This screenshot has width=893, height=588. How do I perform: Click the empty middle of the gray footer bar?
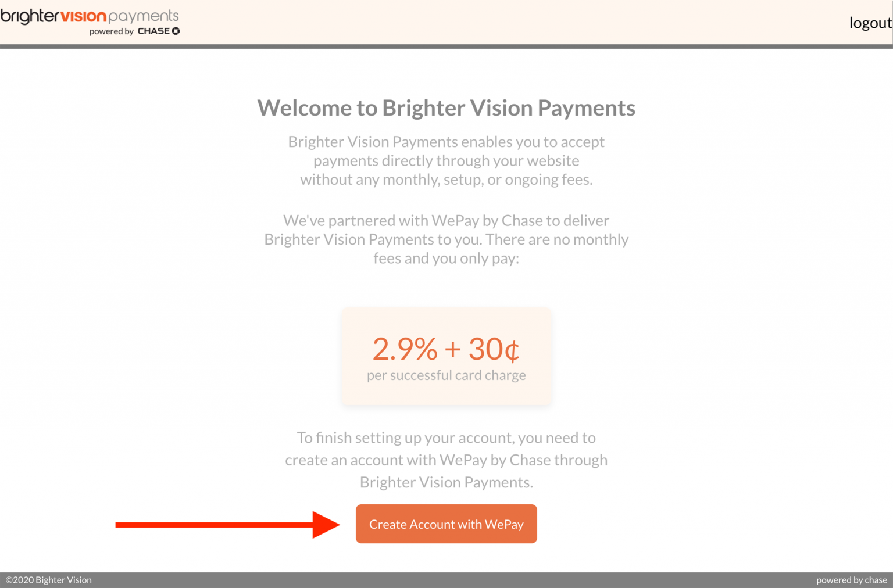coord(446,580)
